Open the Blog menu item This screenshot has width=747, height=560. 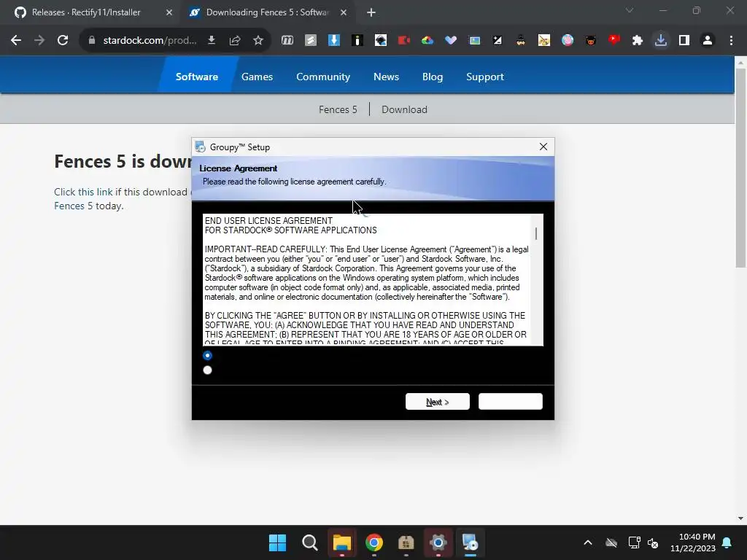433,77
